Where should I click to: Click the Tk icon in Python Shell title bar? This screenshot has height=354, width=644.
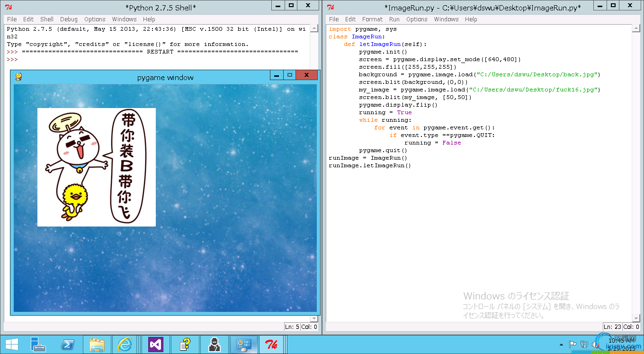click(x=9, y=7)
